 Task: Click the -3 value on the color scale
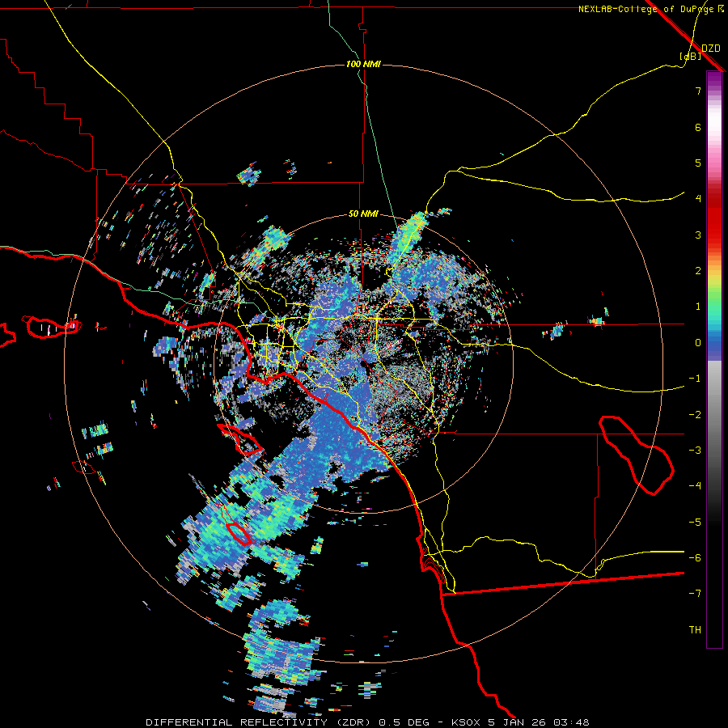(x=695, y=451)
